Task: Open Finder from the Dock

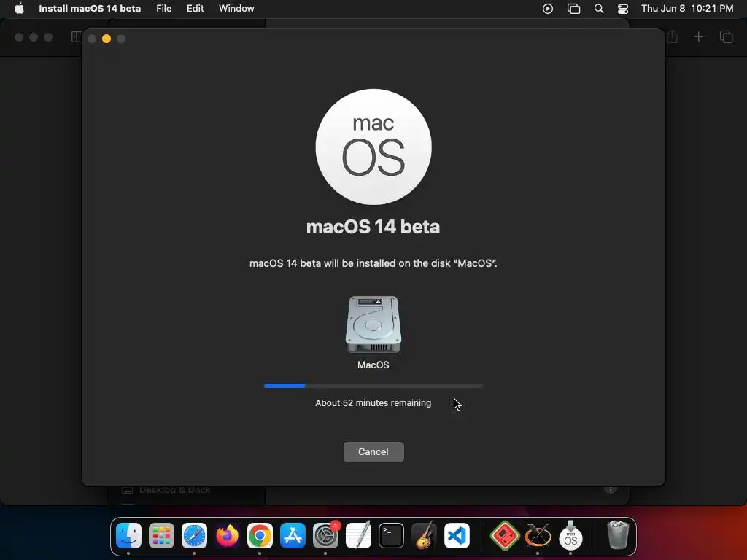Action: click(x=128, y=536)
